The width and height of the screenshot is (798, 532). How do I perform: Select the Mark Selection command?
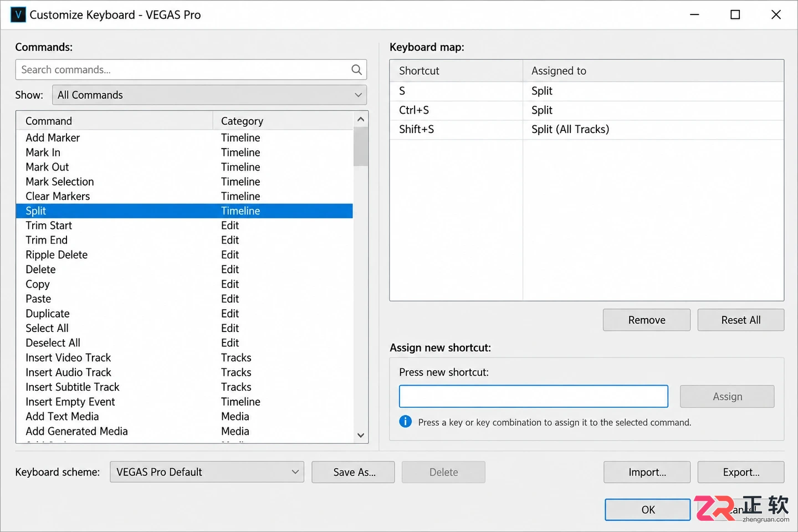185,182
